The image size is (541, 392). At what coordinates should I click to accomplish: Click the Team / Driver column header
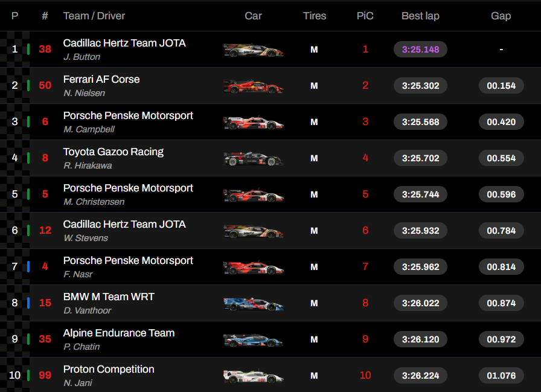point(94,16)
